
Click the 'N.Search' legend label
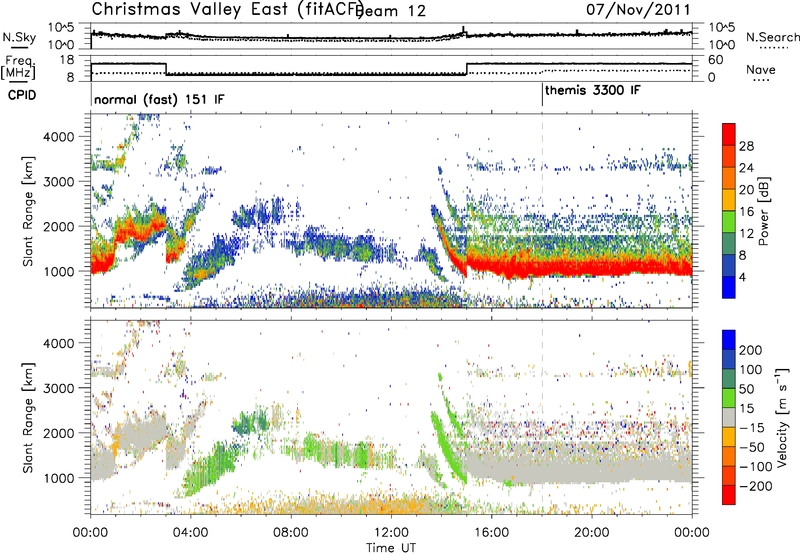[x=772, y=37]
